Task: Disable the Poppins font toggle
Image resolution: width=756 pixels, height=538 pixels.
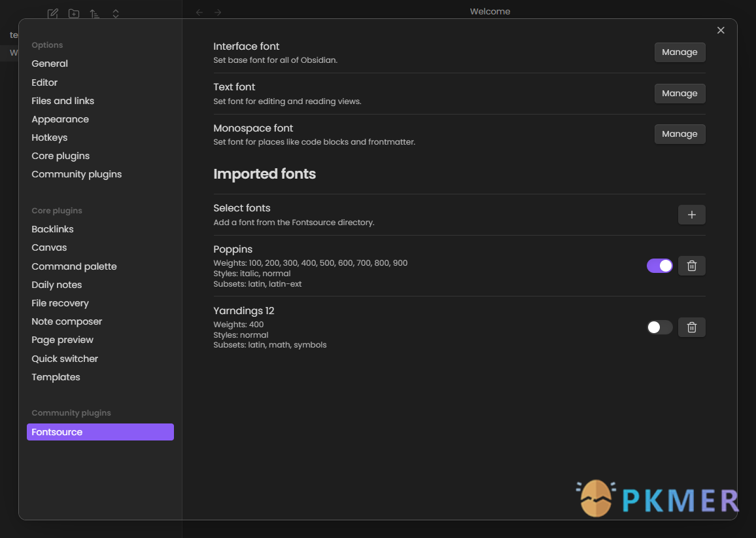Action: pyautogui.click(x=660, y=266)
